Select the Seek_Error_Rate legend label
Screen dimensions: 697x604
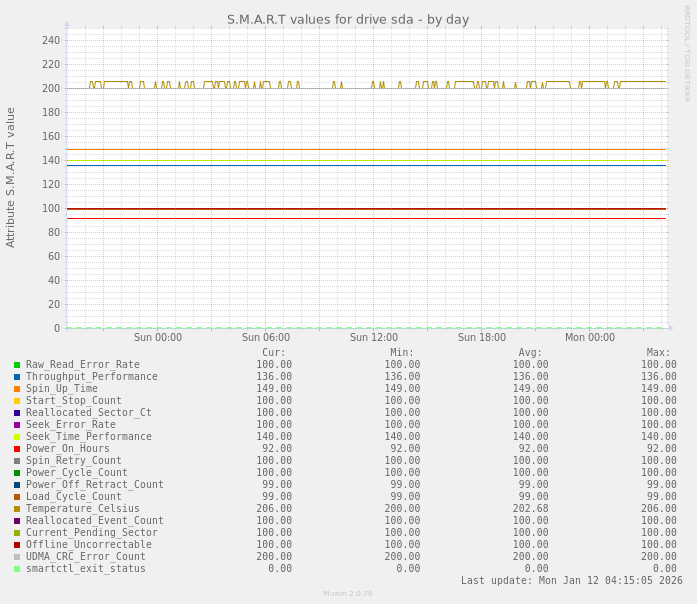71,424
